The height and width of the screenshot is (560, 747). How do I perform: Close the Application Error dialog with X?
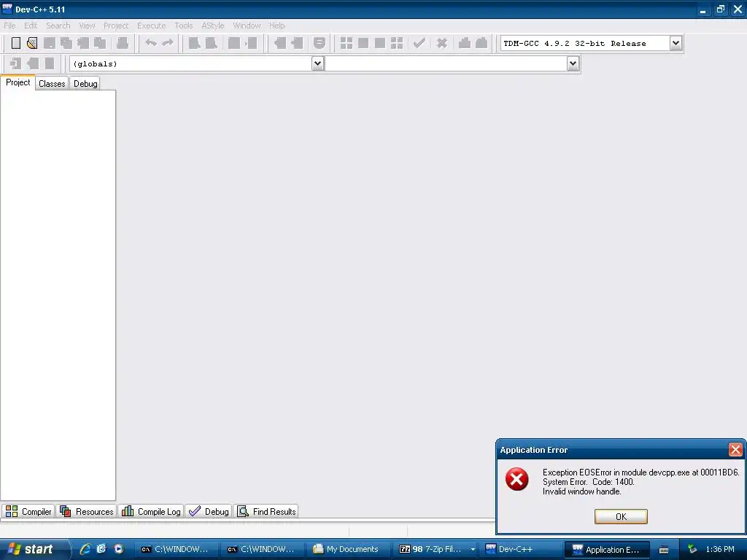[735, 449]
